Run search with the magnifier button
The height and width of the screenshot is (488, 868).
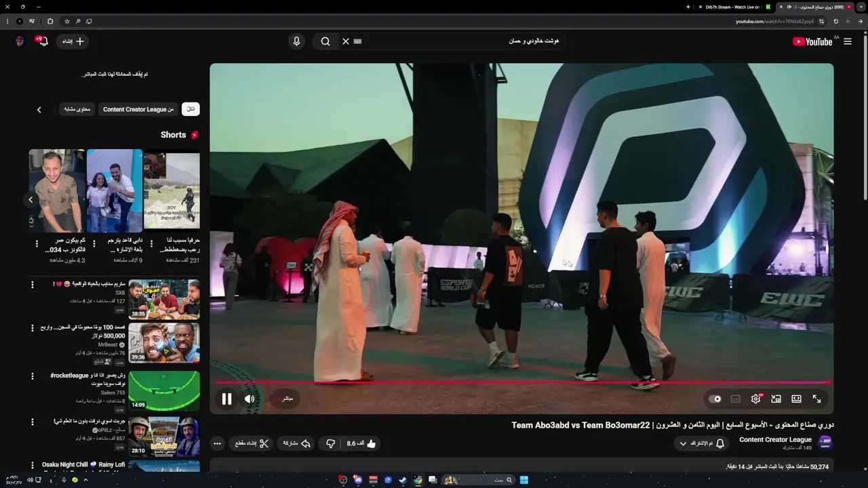pyautogui.click(x=325, y=41)
